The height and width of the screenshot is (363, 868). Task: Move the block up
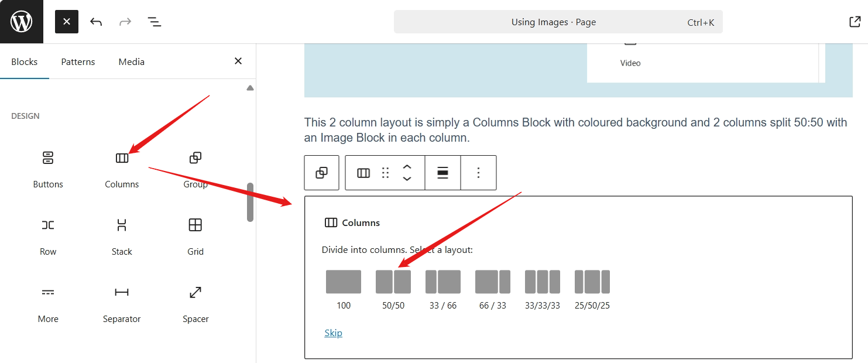coord(407,167)
